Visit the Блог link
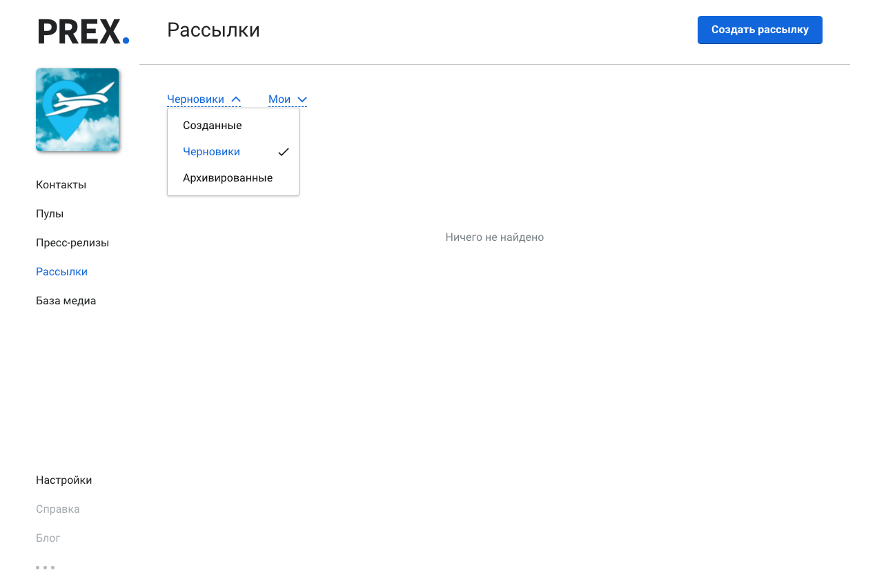The height and width of the screenshot is (588, 875). click(48, 538)
